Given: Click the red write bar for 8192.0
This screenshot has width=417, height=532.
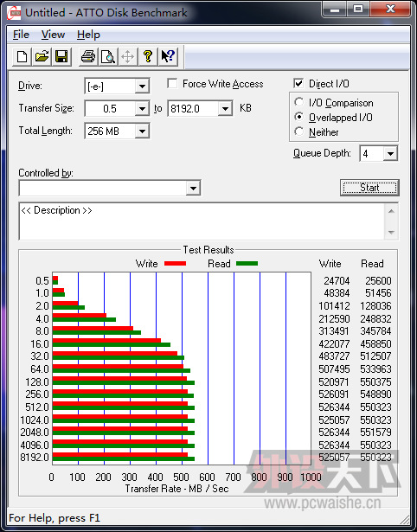Looking at the screenshot, I should 120,455.
